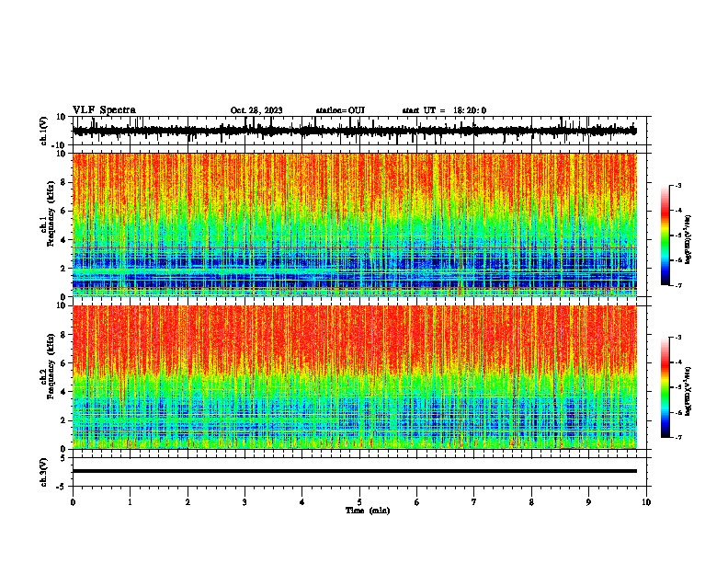
Task: Click the 'Time (min)' axis label
Action: click(x=368, y=511)
